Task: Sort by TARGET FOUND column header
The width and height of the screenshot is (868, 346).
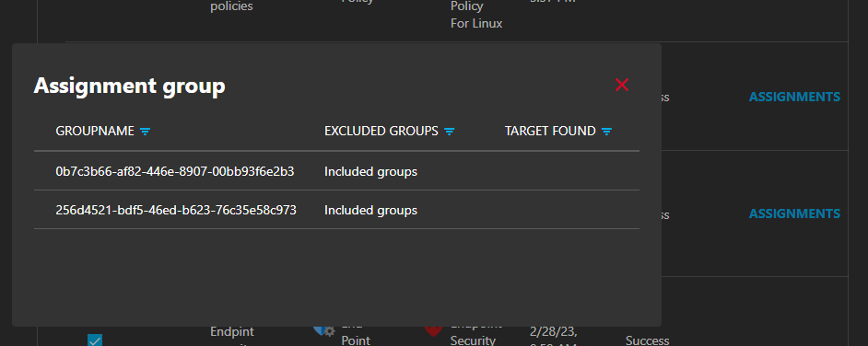Action: pyautogui.click(x=550, y=131)
